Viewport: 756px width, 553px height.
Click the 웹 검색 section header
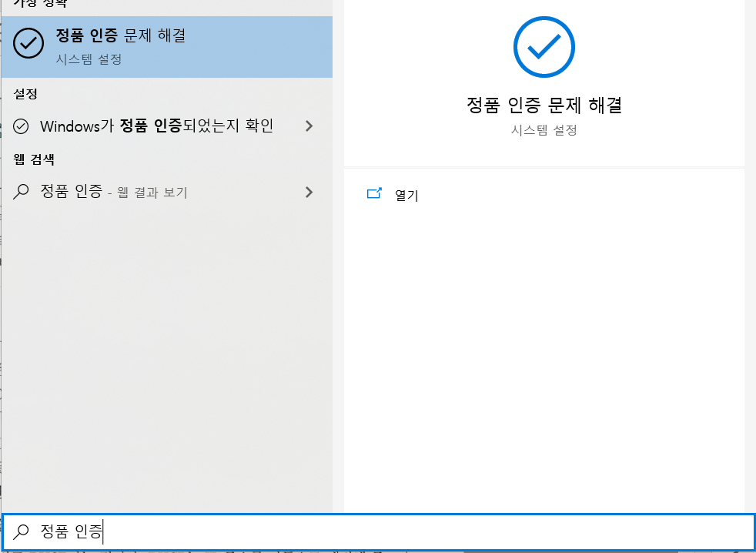[34, 159]
